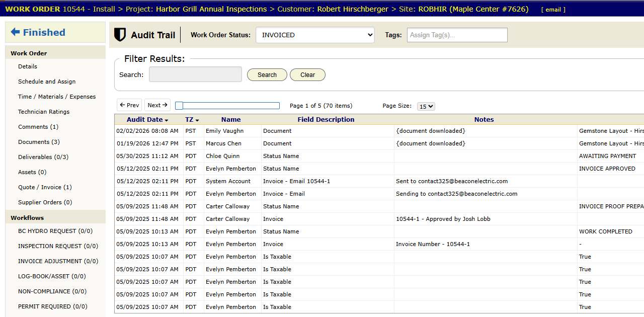The image size is (644, 317).
Task: Click the Audit Date column header text
Action: point(144,120)
